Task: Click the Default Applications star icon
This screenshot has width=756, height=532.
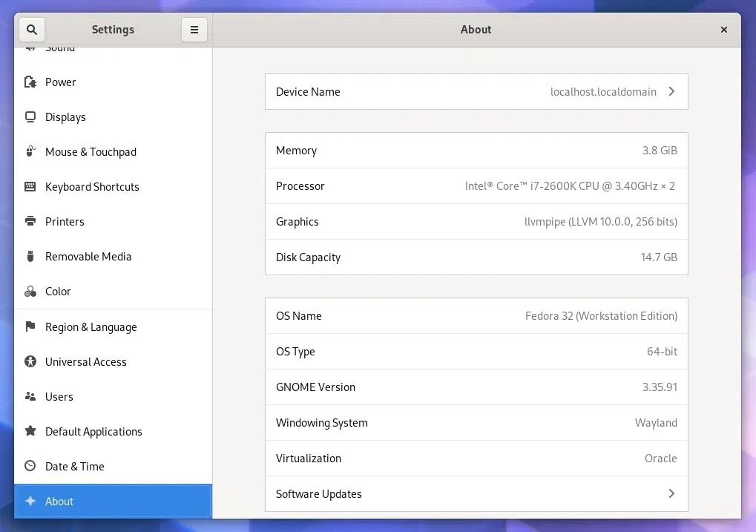Action: [x=30, y=430]
